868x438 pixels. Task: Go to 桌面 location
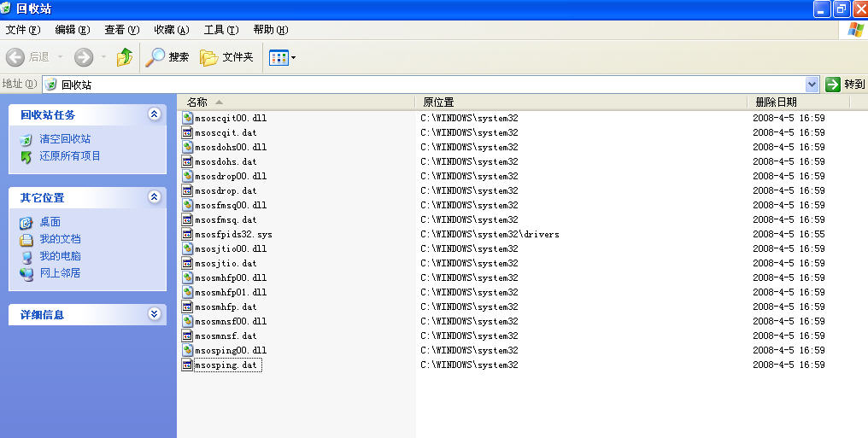point(50,222)
